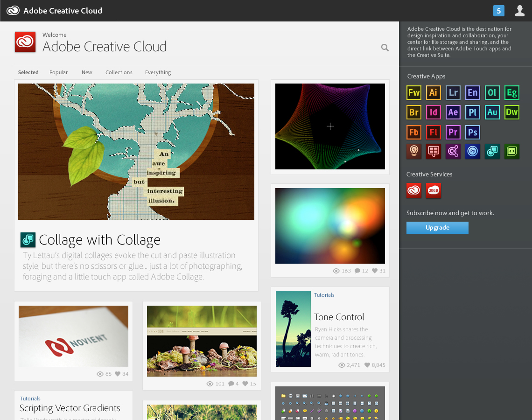Click the blue notification badge showing 5
The image size is (532, 420).
click(498, 11)
